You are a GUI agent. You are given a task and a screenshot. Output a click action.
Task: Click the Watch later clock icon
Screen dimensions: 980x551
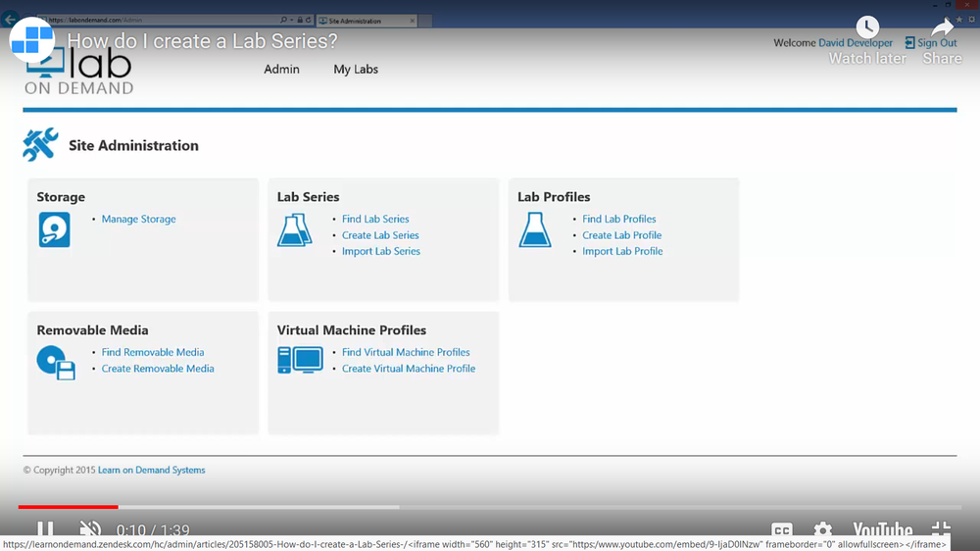pyautogui.click(x=867, y=26)
